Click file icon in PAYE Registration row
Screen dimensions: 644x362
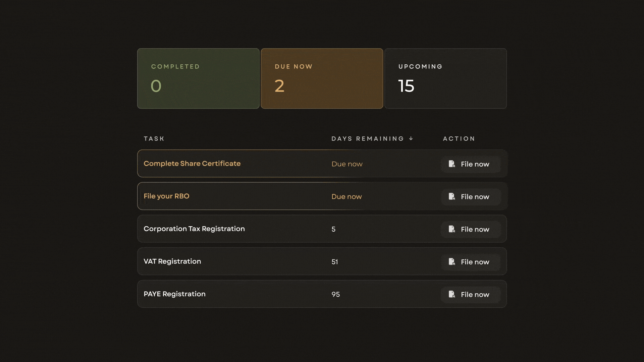452,294
